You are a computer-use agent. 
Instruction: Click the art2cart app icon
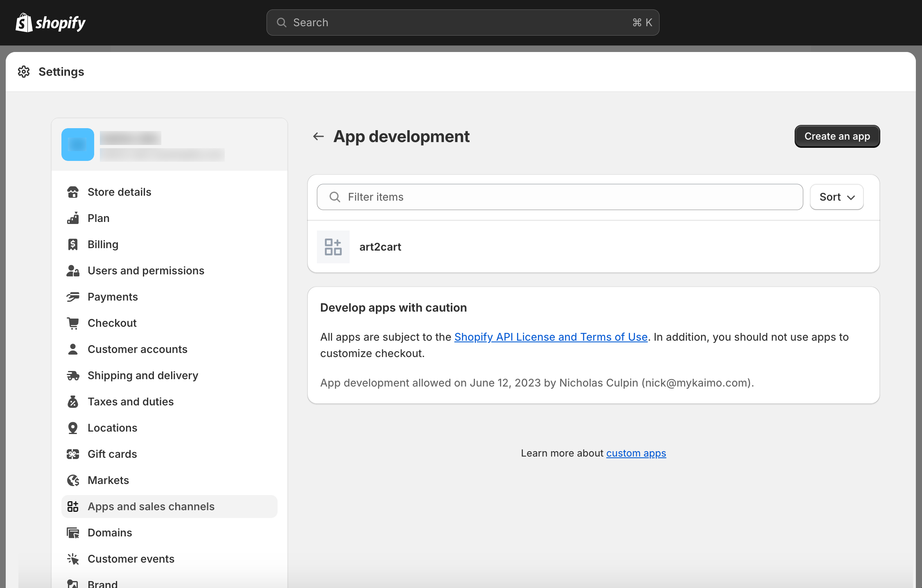pyautogui.click(x=333, y=247)
